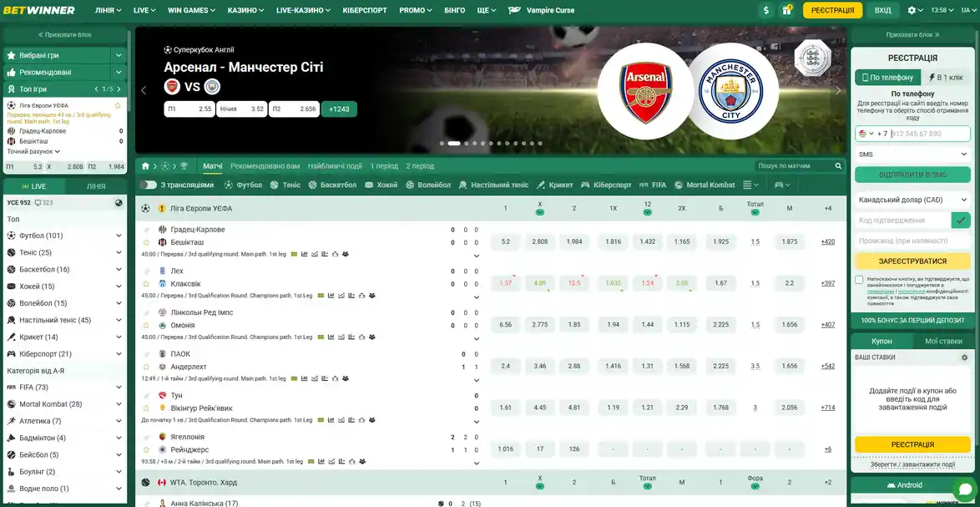Image resolution: width=980 pixels, height=507 pixels.
Task: Click the globe icon next to УСЕ 952
Action: point(119,203)
